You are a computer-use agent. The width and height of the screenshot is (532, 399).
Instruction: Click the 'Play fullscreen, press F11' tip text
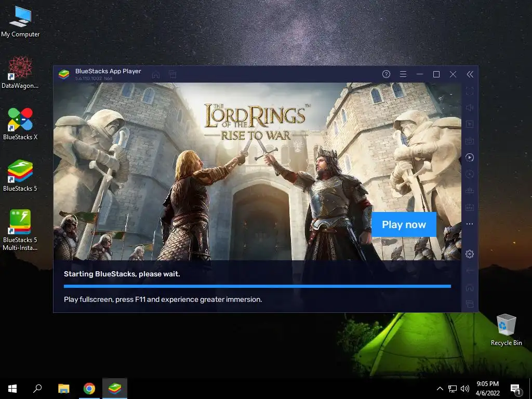pos(163,300)
